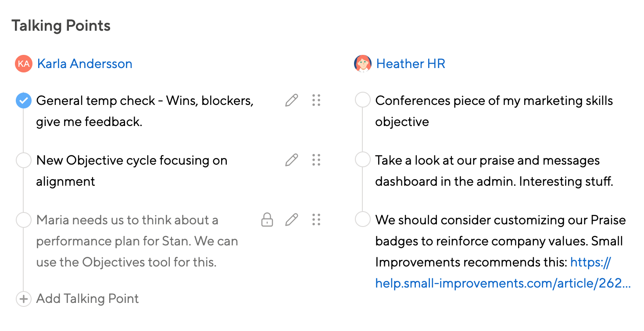
Task: Click drag handle for Maria performance plan point
Action: pos(316,219)
